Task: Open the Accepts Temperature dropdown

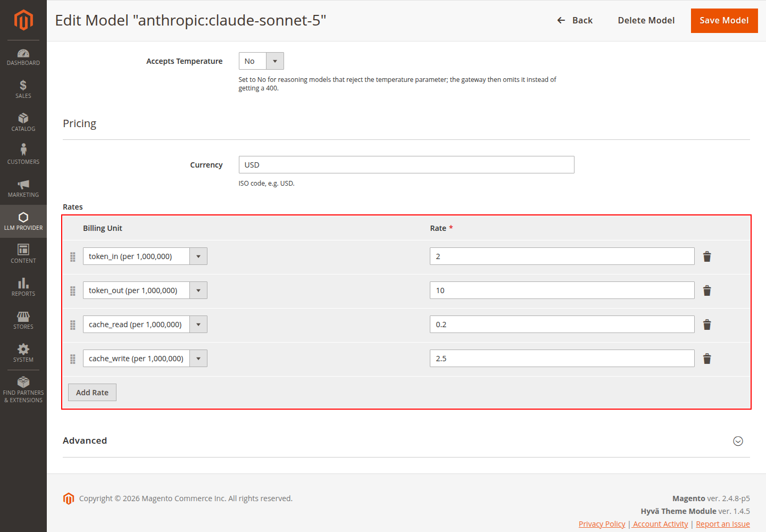Action: click(x=261, y=61)
